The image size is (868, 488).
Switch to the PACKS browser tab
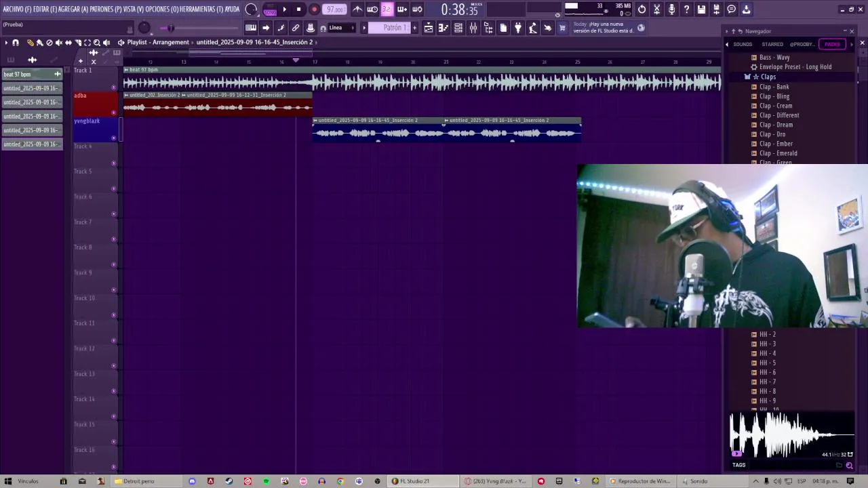[x=832, y=44]
